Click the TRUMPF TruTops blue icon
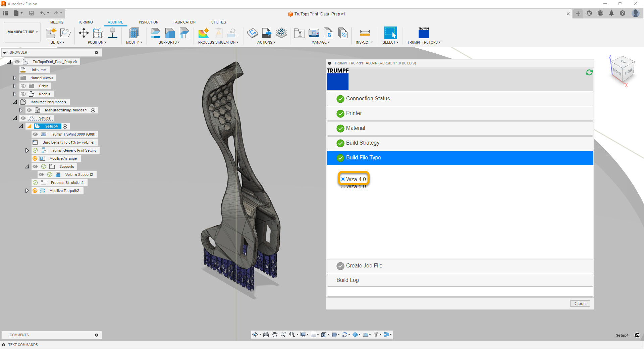Image resolution: width=644 pixels, height=349 pixels. 424,34
